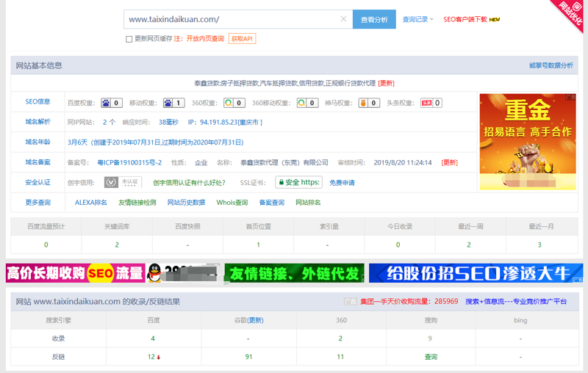Open the 高价长期收购SEO流量 banner
588x373 pixels.
[x=76, y=273]
